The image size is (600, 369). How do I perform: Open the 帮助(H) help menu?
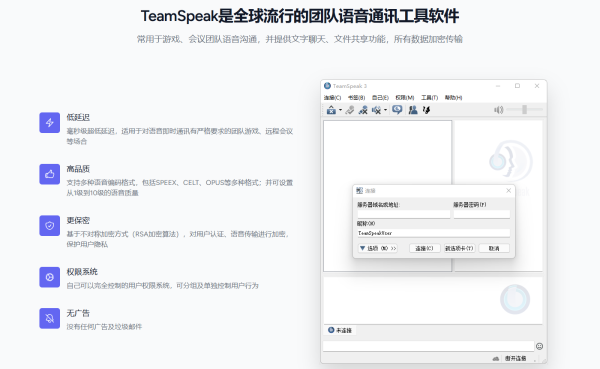tap(453, 98)
